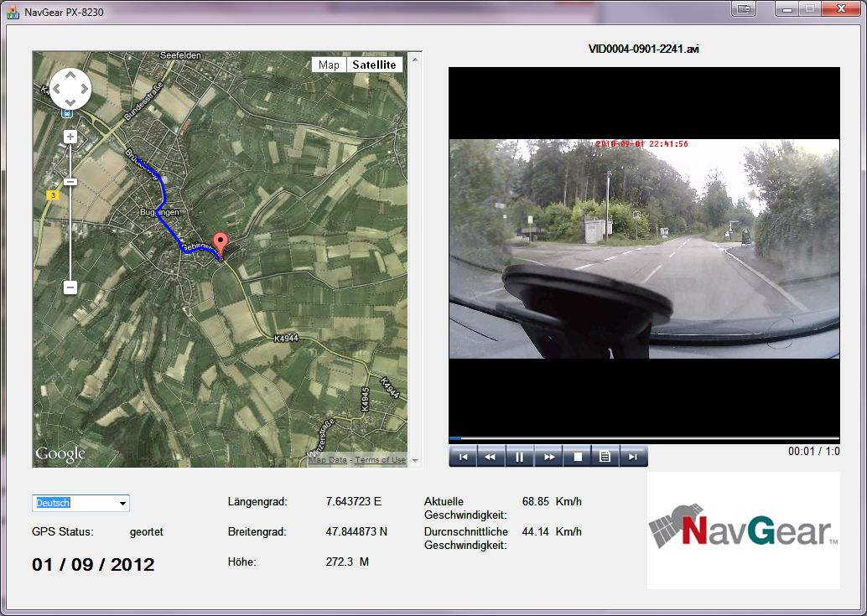Image resolution: width=867 pixels, height=616 pixels.
Task: Stop the video playback
Action: 577,457
